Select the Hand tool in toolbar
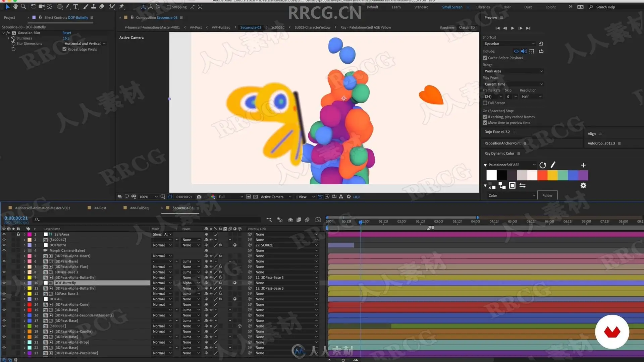The image size is (644, 362). (15, 7)
